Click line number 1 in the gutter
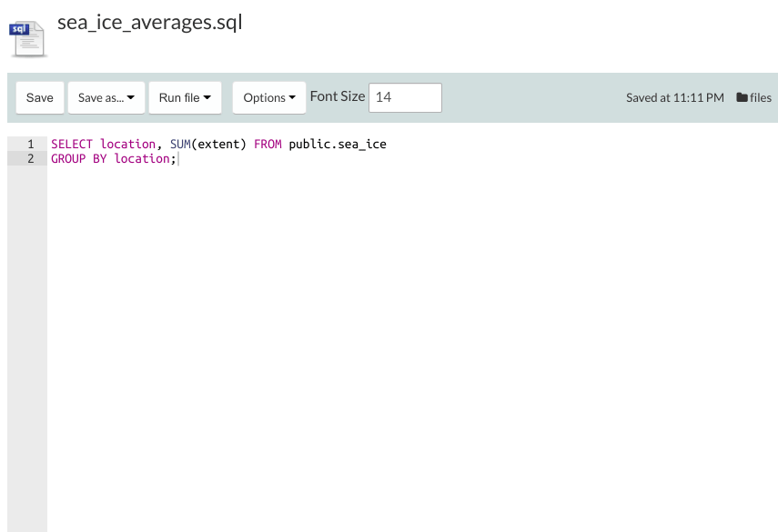 click(31, 145)
